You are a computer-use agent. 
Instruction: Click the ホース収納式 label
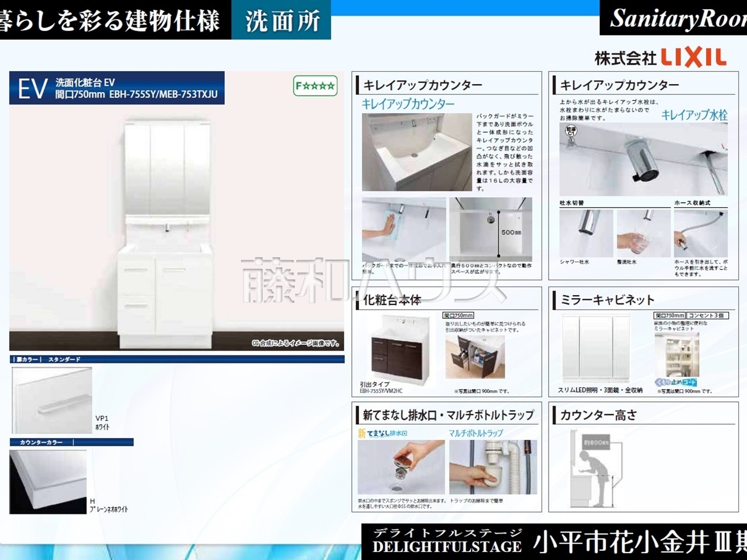[692, 203]
